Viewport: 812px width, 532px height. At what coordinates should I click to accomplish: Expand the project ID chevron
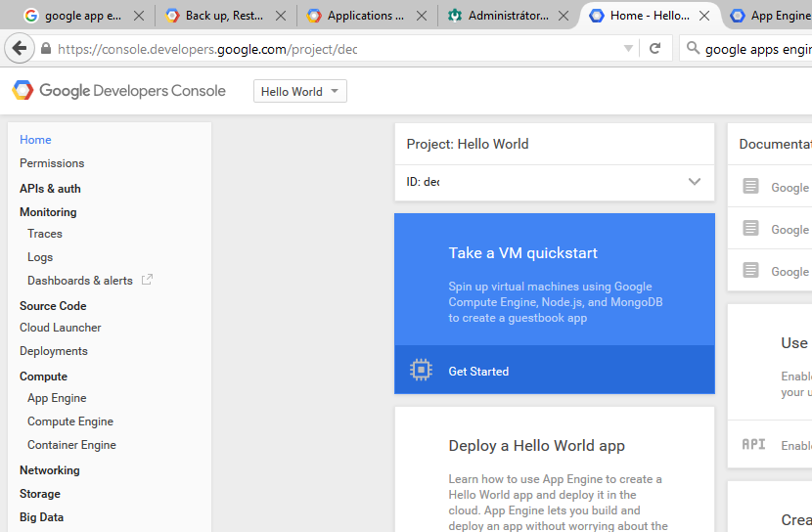click(694, 182)
